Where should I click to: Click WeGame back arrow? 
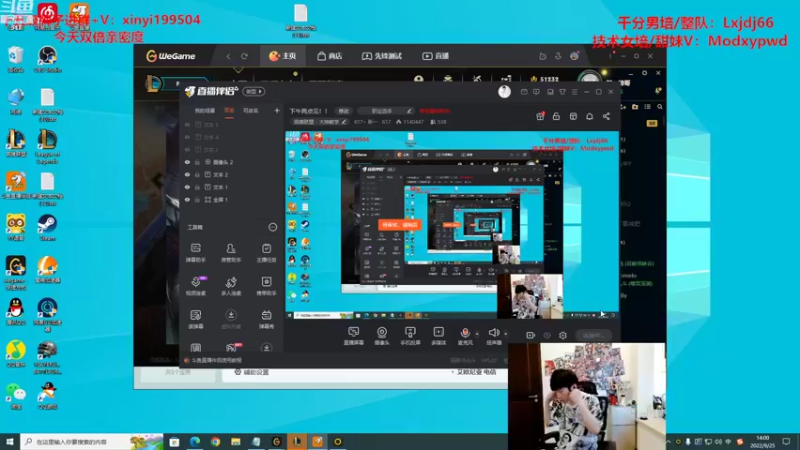[x=228, y=56]
